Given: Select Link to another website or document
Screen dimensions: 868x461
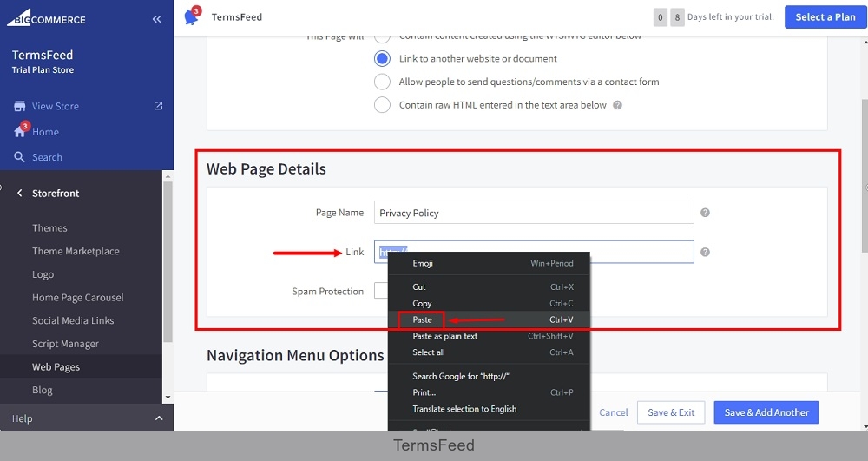Looking at the screenshot, I should [382, 59].
